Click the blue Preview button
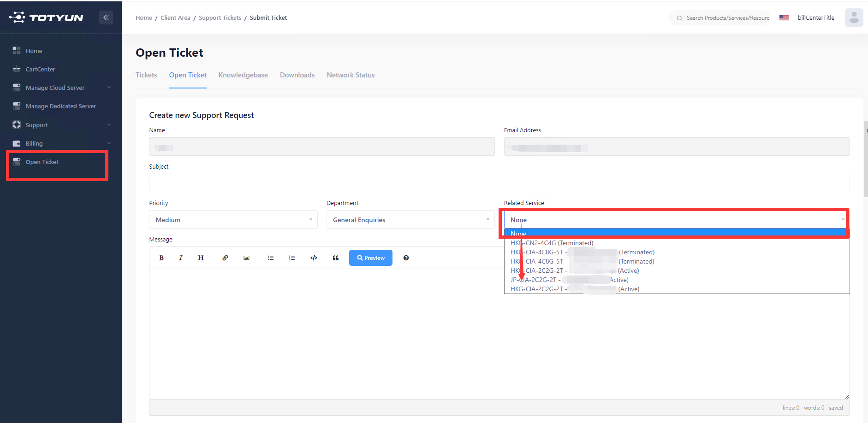Screen dimensions: 868x423 pos(370,258)
